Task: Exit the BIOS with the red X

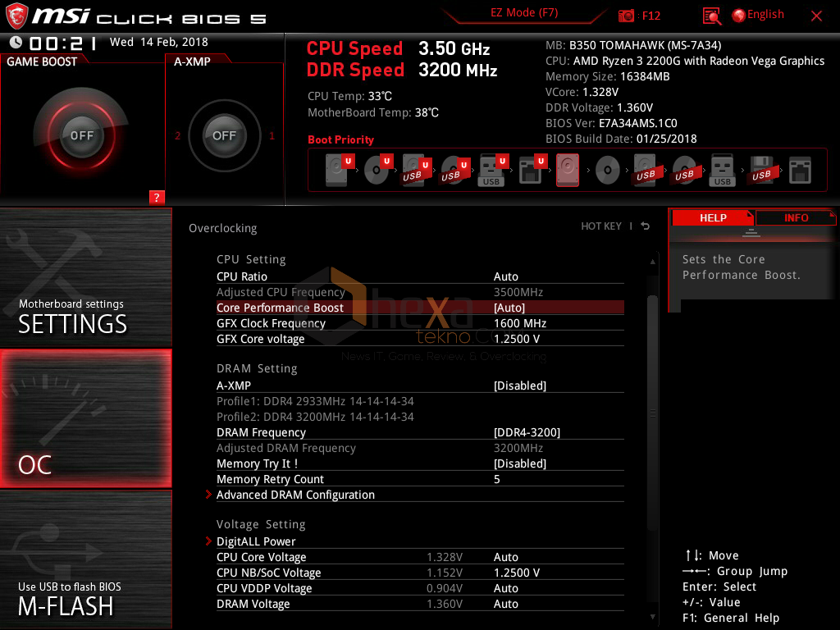Action: 816,16
